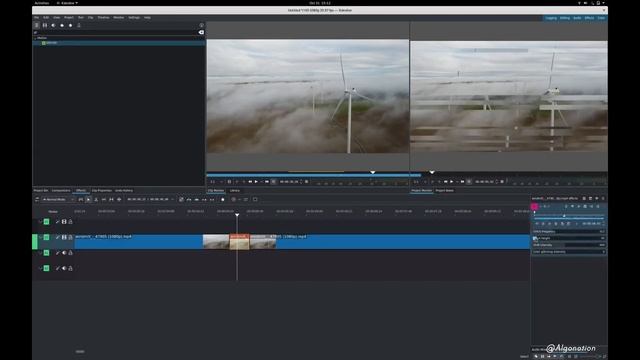The image size is (640, 360).
Task: Clear the effects search field
Action: pos(201,32)
